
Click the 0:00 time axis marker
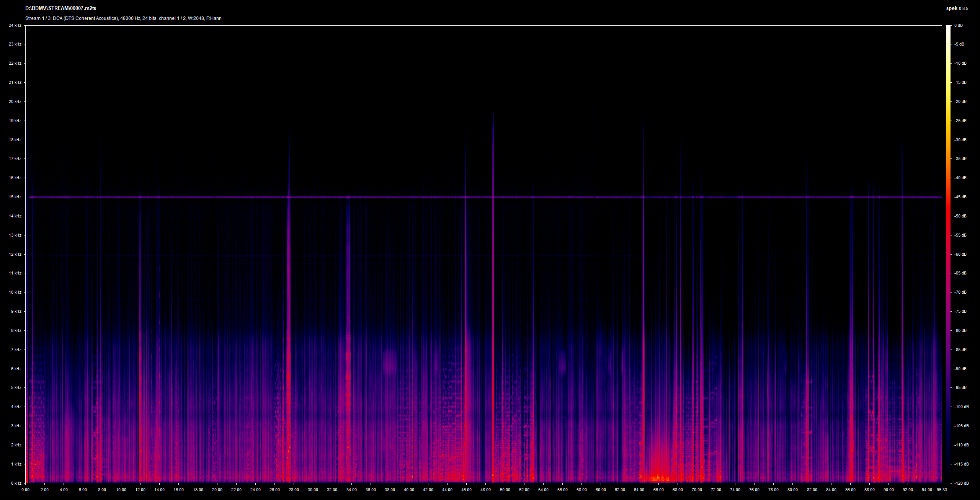pyautogui.click(x=25, y=490)
